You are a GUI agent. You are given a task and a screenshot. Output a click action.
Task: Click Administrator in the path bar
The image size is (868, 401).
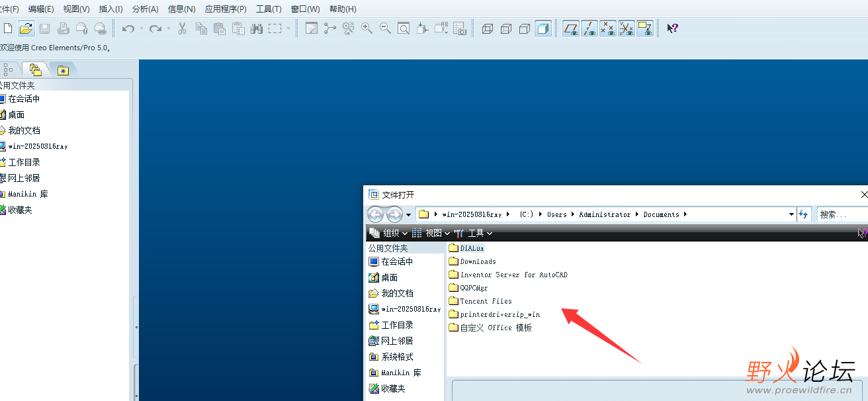click(605, 214)
